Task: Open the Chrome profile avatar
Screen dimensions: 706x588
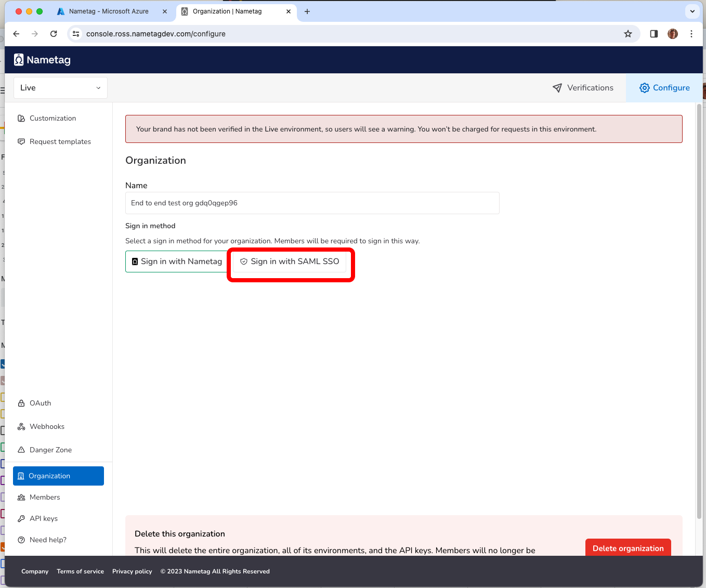Action: [x=673, y=34]
